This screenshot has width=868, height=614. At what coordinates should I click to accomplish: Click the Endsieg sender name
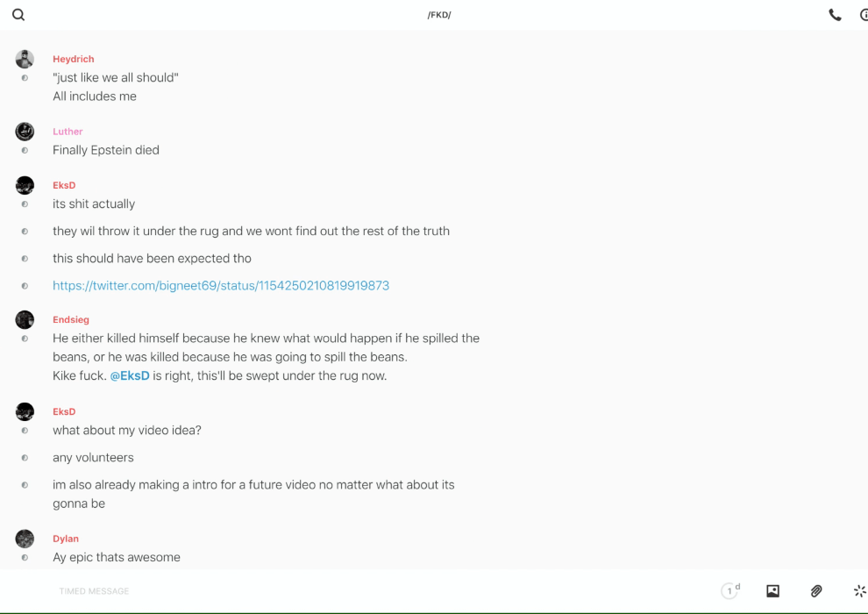(x=71, y=320)
